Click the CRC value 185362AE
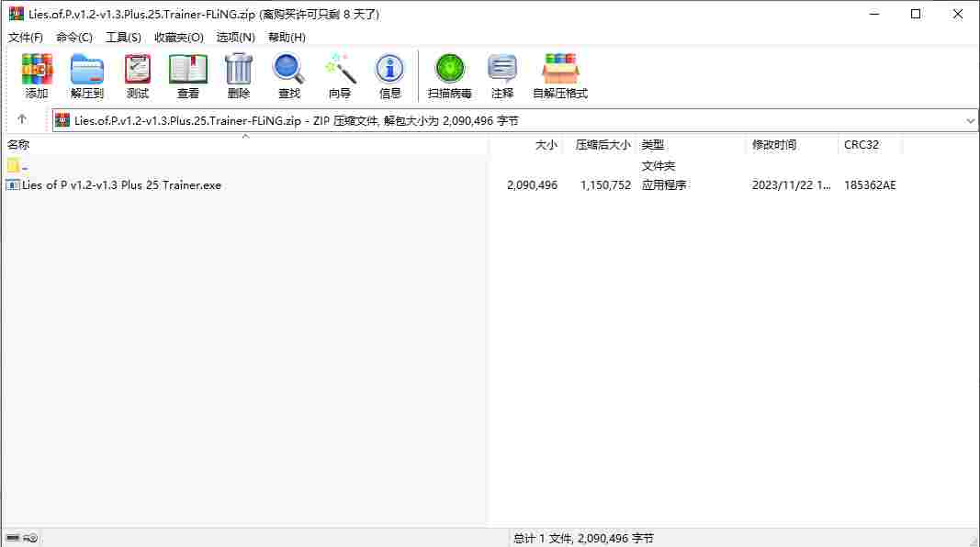 coord(870,184)
